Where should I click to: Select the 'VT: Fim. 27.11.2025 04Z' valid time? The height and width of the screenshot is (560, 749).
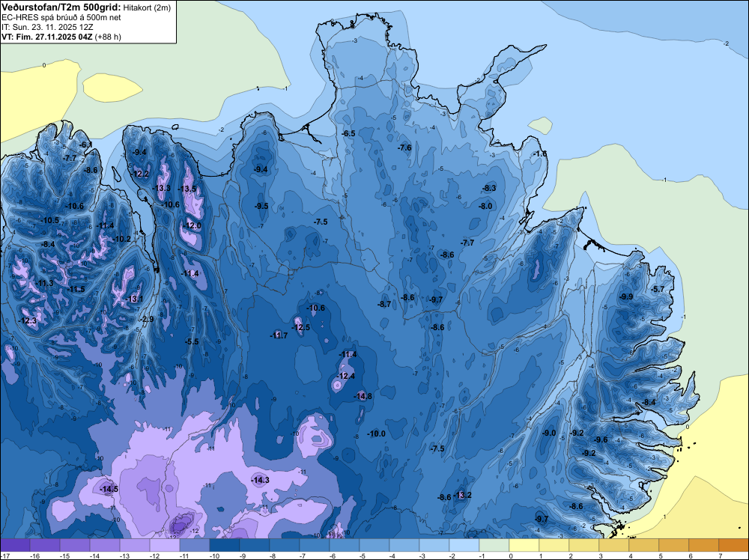point(47,37)
